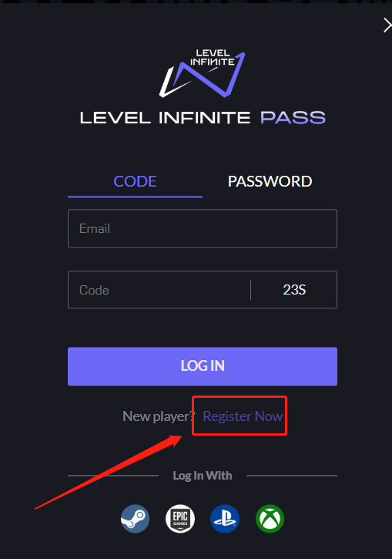Click the red arrow annotation
The image size is (392, 559).
point(109,472)
